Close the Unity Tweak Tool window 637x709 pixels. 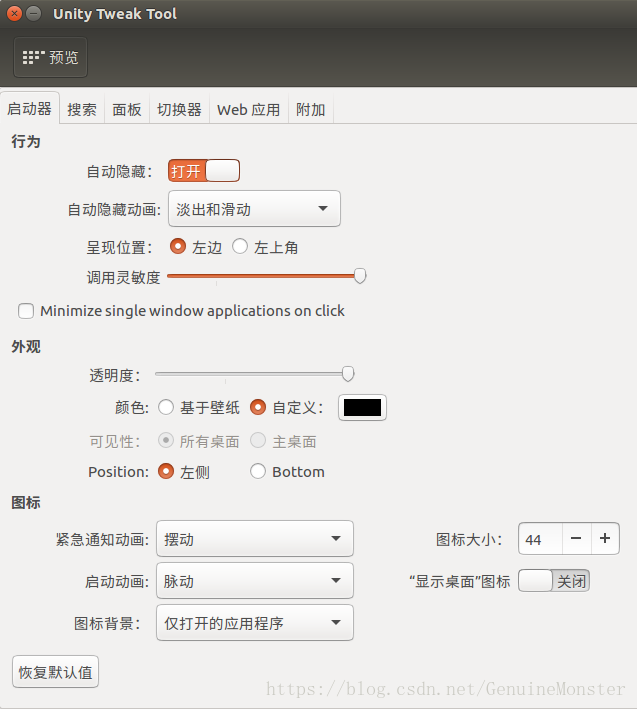point(14,14)
